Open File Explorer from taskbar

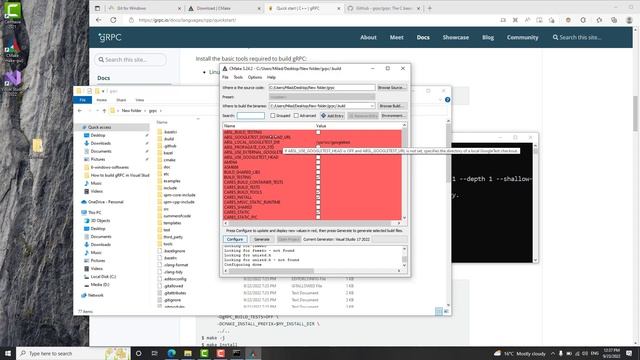point(188,353)
